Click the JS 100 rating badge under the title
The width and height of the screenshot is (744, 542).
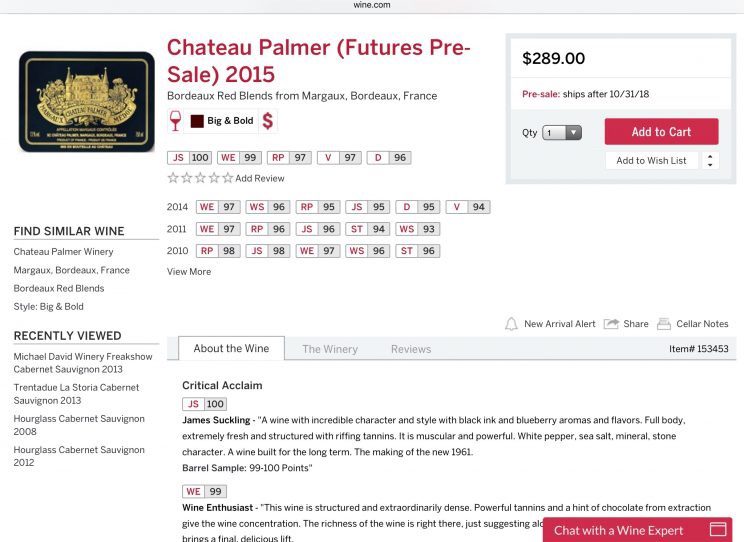click(x=190, y=158)
